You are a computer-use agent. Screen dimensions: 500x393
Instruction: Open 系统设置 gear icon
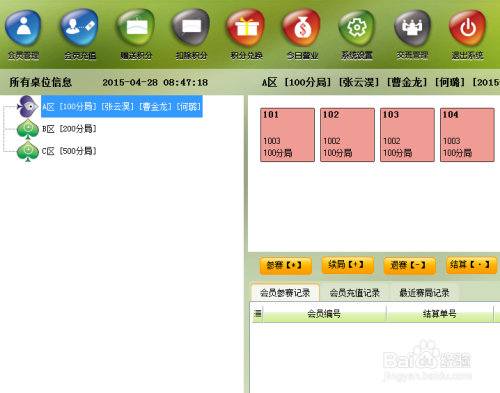pyautogui.click(x=357, y=28)
